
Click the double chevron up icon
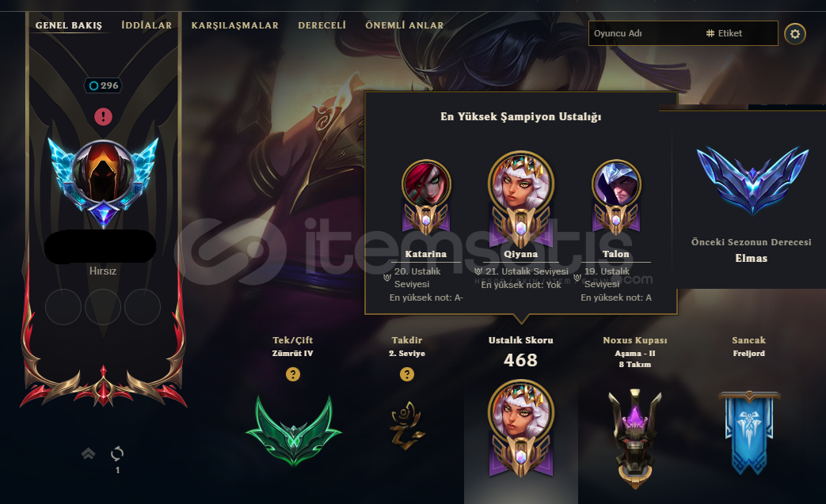(x=89, y=453)
